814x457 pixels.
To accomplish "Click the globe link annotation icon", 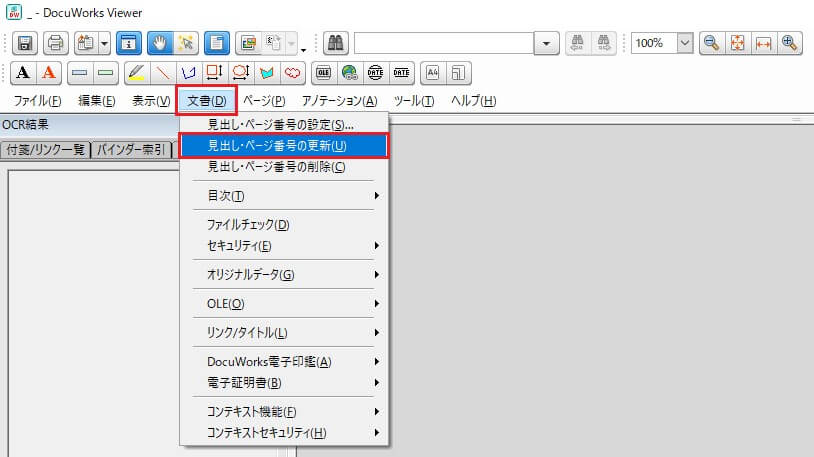I will point(349,73).
